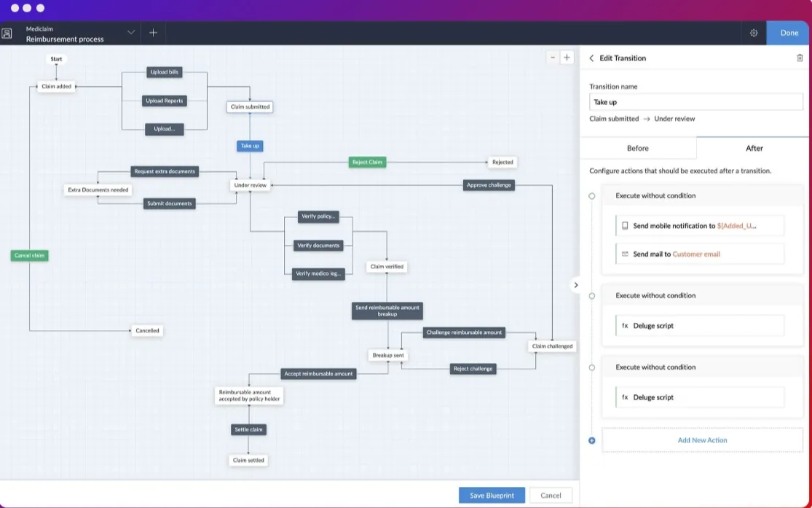Select the Request extra documents transition
Screen dimensions: 812x508
pyautogui.click(x=165, y=171)
